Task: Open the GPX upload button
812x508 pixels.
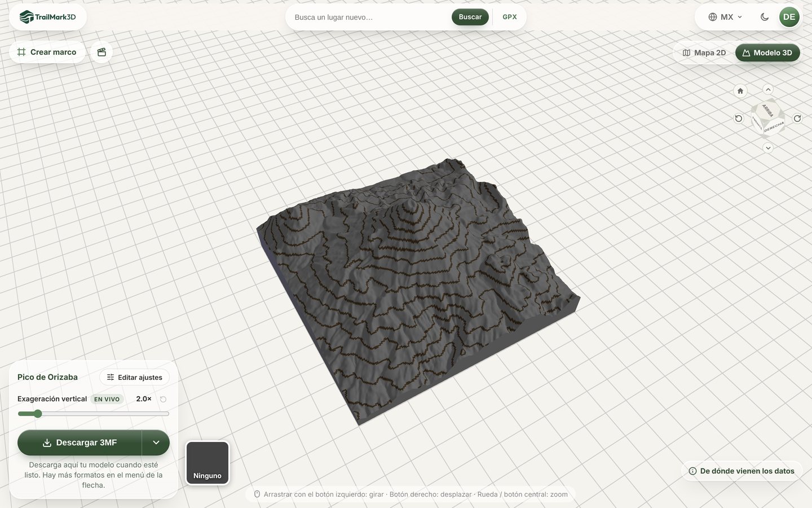Action: tap(510, 17)
